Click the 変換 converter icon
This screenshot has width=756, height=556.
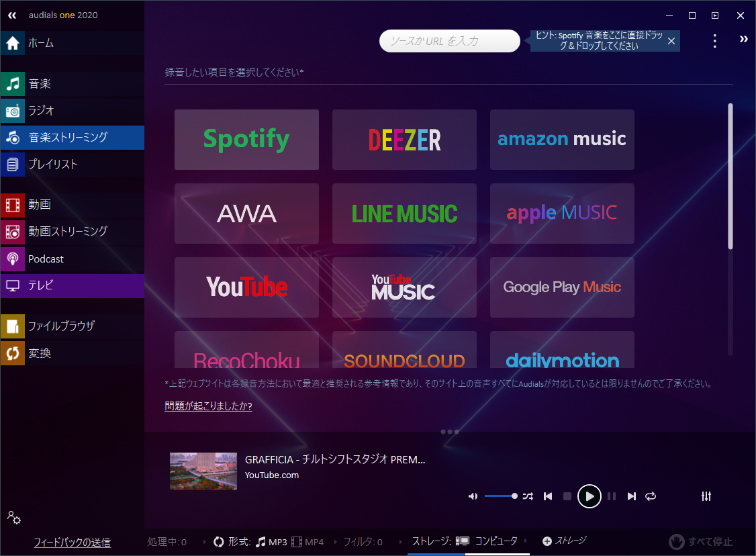click(13, 353)
